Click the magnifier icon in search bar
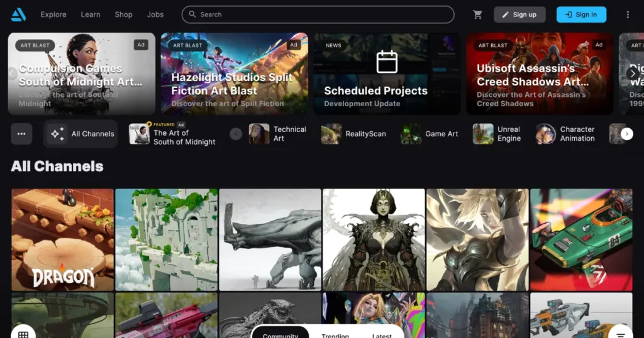Viewport: 644px width, 338px height. click(x=192, y=14)
